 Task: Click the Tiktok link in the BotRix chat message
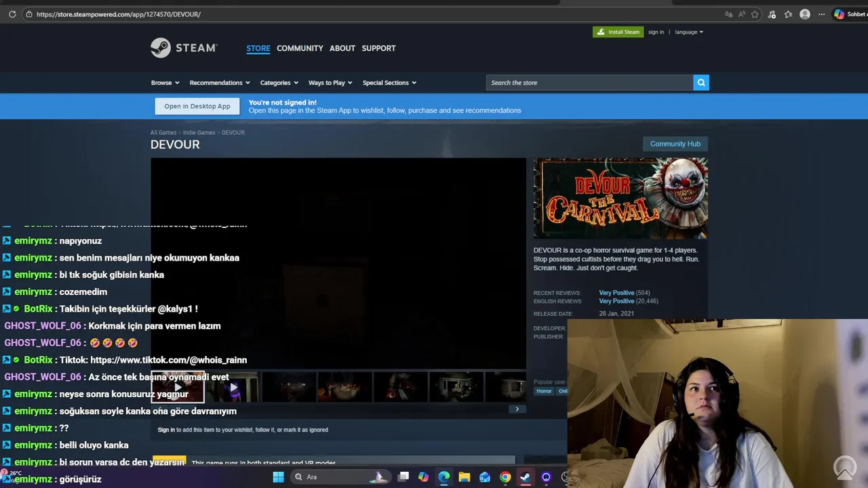[x=168, y=360]
